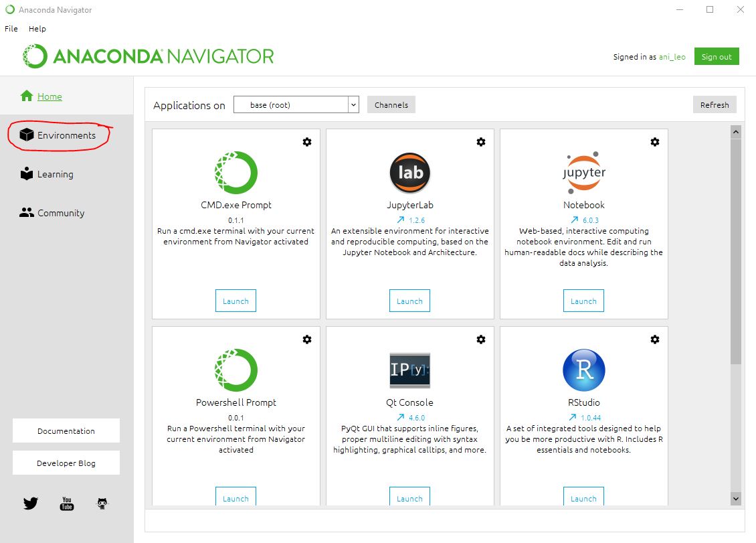Click the Notebook title text
The height and width of the screenshot is (543, 756).
coord(584,205)
